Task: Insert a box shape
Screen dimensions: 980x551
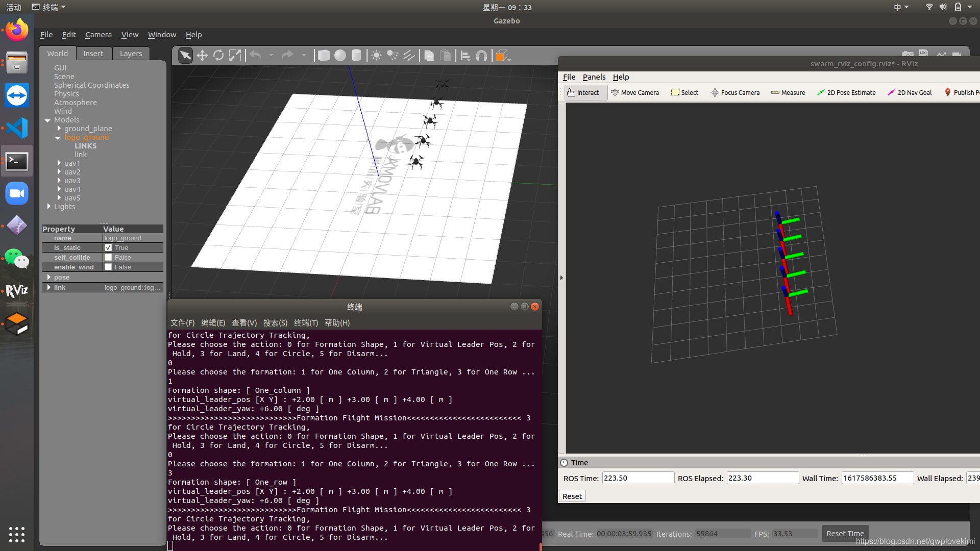Action: pos(324,56)
